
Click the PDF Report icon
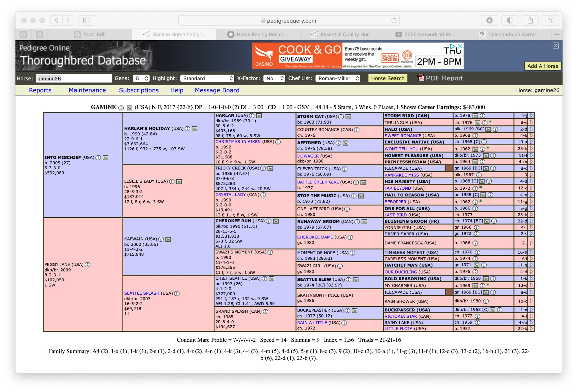pos(421,78)
